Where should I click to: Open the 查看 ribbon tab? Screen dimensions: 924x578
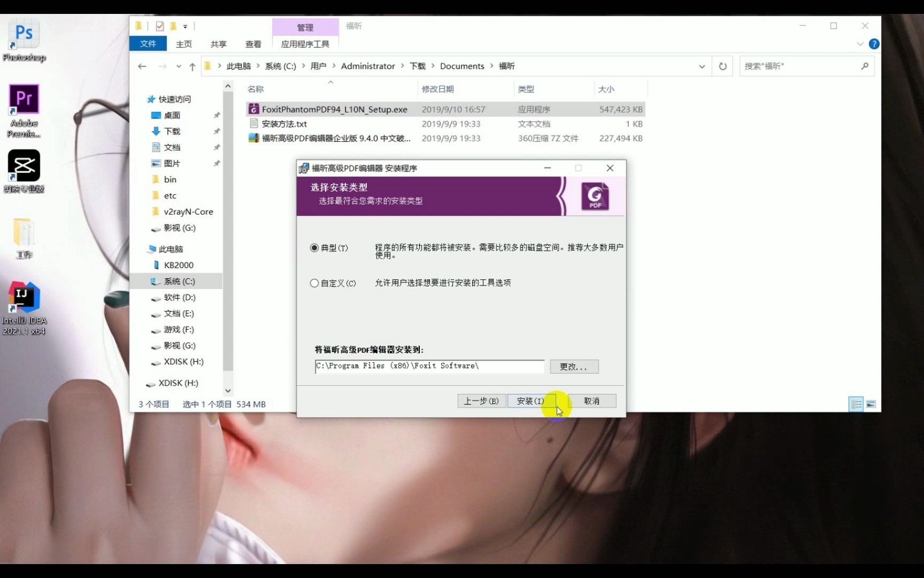coord(253,44)
